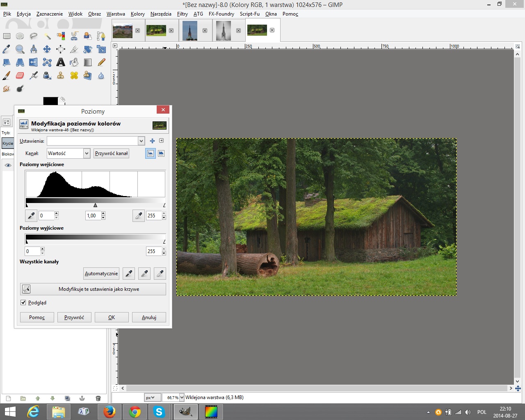The width and height of the screenshot is (525, 420).
Task: Click the Przywróć kanał button
Action: 111,153
